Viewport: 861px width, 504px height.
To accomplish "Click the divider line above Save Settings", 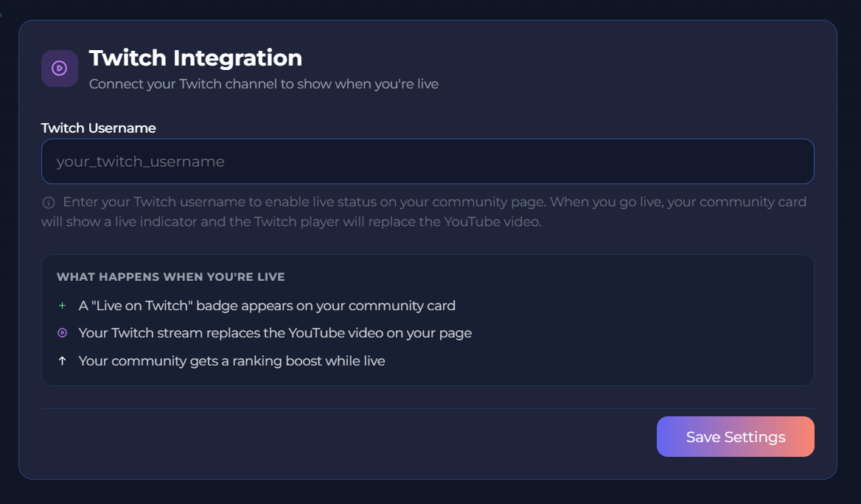I will 428,408.
